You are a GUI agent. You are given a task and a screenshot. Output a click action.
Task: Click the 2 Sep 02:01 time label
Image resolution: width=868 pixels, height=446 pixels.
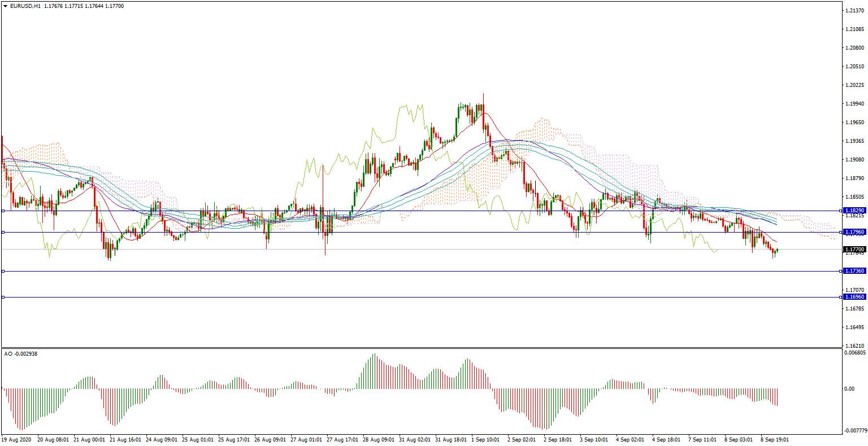pyautogui.click(x=522, y=439)
